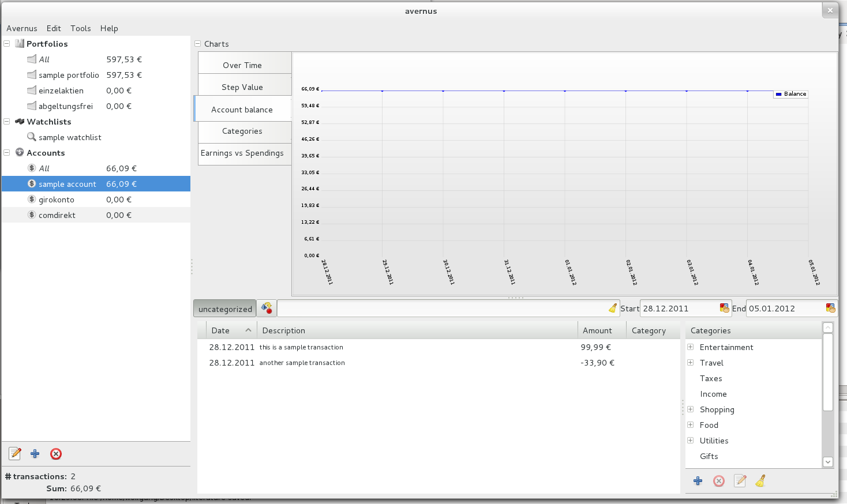Open the End date calendar picker
The height and width of the screenshot is (504, 847).
coord(830,309)
